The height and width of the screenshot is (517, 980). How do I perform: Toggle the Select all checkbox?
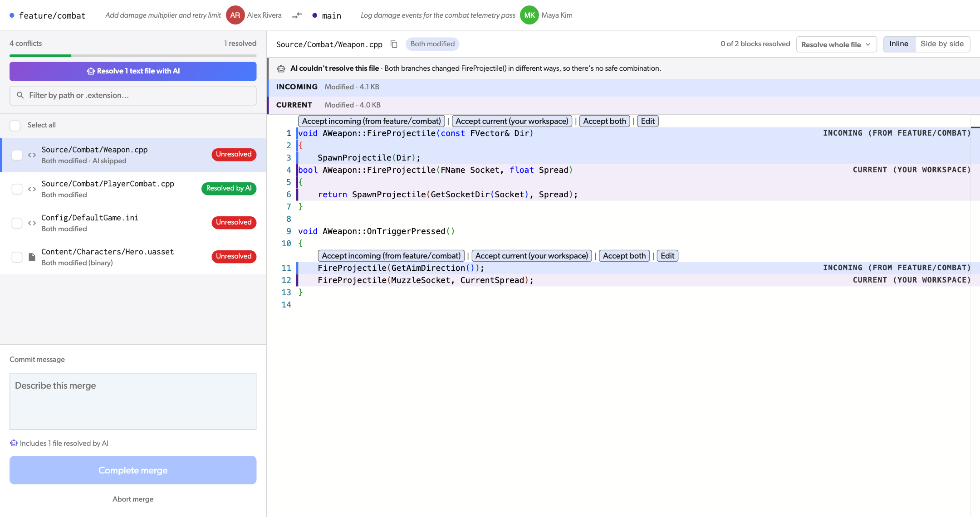[15, 125]
